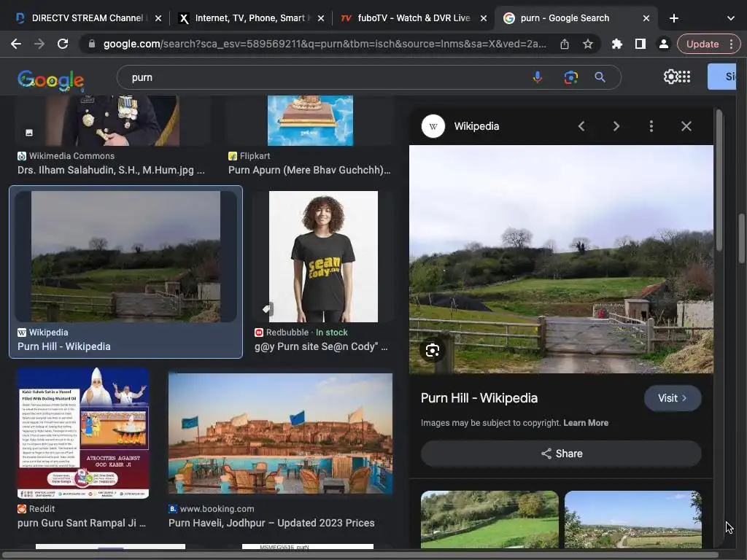This screenshot has height=560, width=747.
Task: Click the search box containing purn
Action: 324,77
